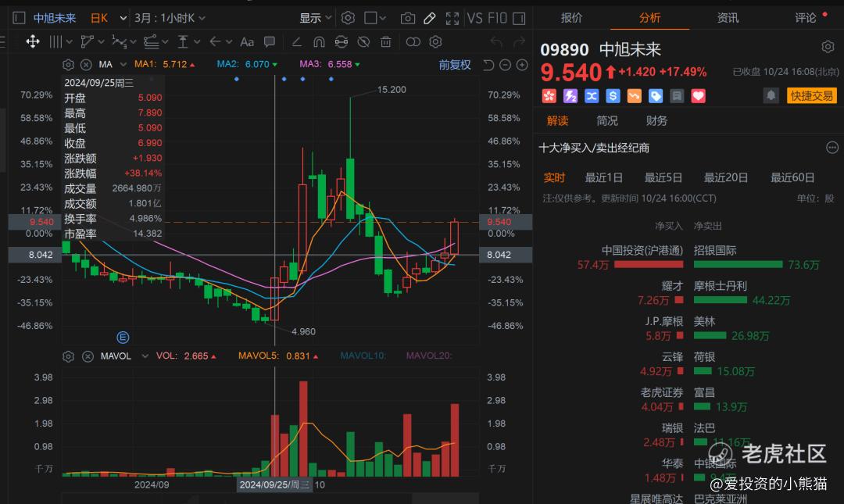The height and width of the screenshot is (504, 844).
Task: Switch to the 评论 tab
Action: pyautogui.click(x=806, y=18)
